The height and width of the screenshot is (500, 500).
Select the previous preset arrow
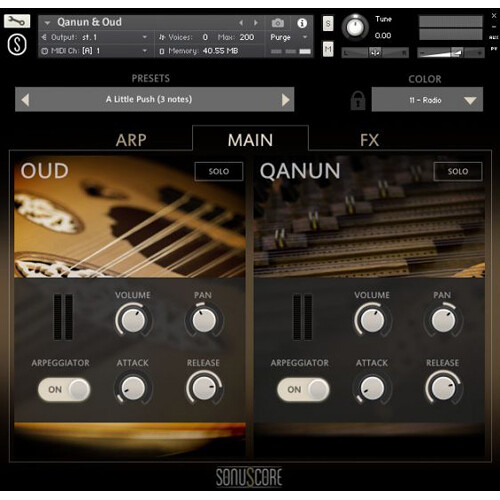(x=25, y=100)
